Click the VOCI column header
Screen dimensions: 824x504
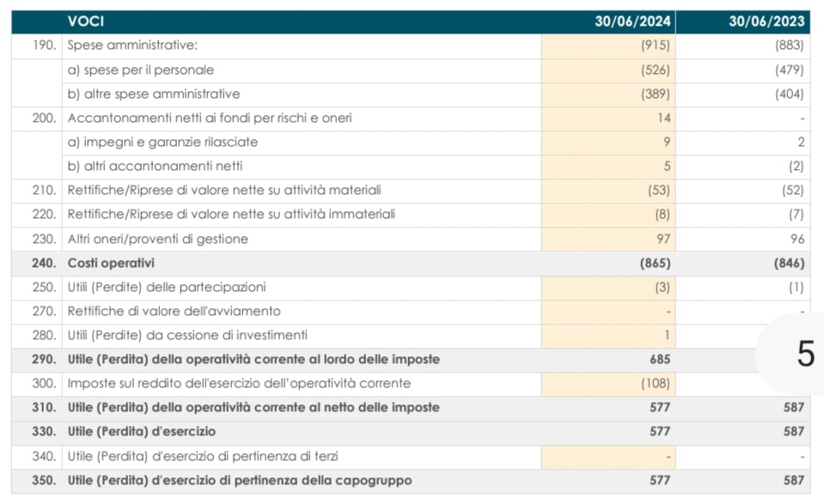[x=86, y=21]
